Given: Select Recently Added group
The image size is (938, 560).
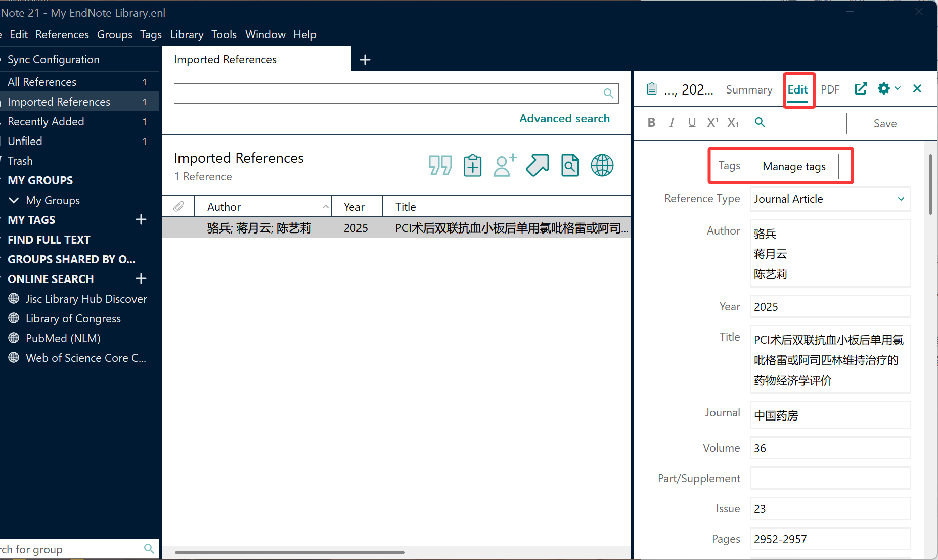Looking at the screenshot, I should click(46, 121).
